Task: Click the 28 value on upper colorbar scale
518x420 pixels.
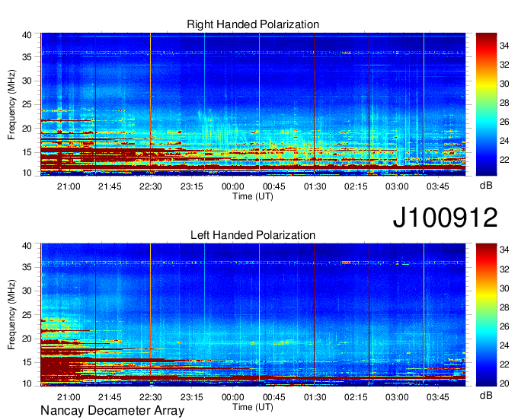Action: [x=504, y=103]
